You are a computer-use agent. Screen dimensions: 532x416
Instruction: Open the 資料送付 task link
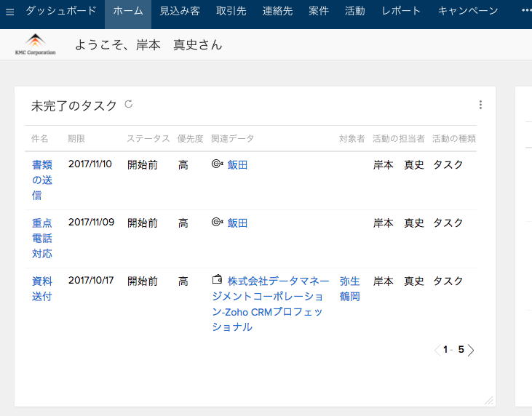[42, 289]
